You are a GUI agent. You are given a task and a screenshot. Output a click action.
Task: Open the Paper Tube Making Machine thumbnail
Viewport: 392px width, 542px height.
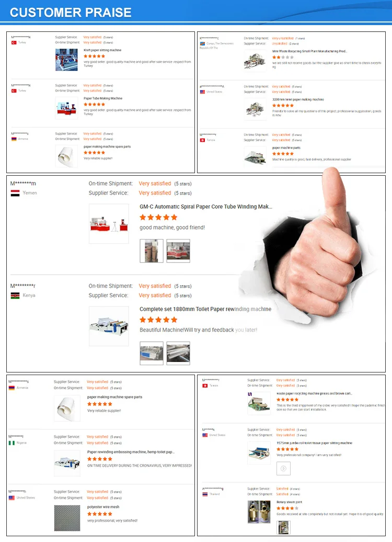66,108
